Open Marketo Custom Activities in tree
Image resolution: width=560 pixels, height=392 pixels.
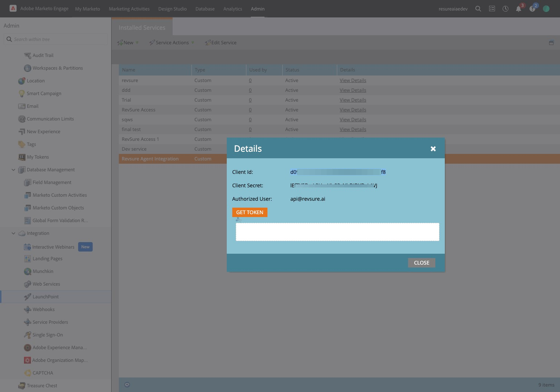click(x=60, y=195)
